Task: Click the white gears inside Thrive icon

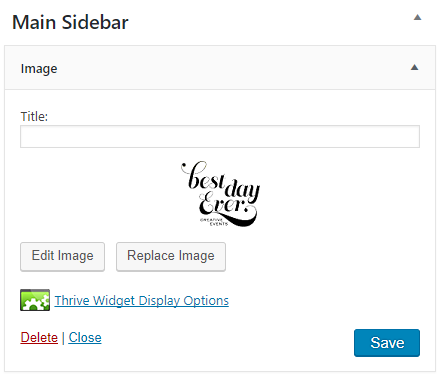Action: pos(35,303)
